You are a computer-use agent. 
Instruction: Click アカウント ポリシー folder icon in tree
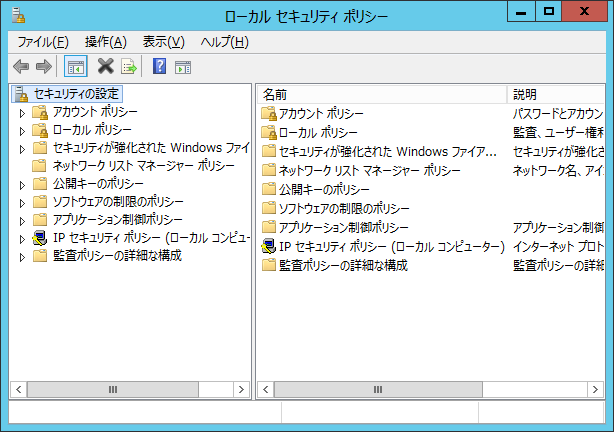[40, 112]
